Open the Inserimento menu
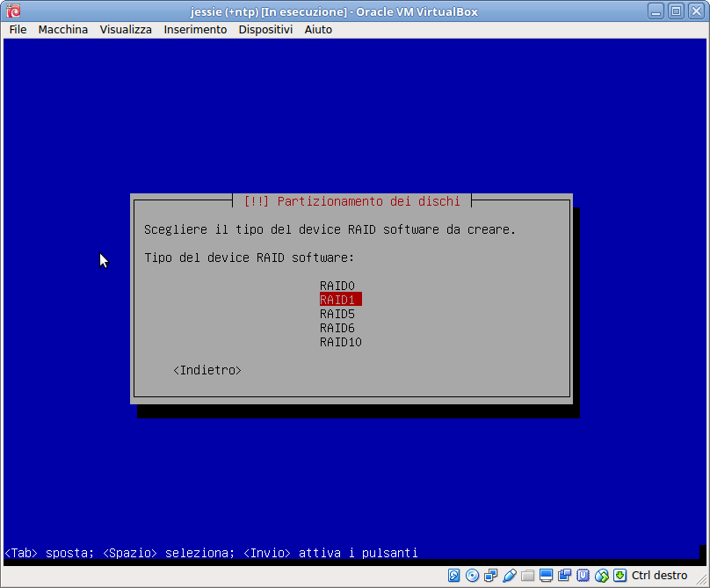 [x=195, y=30]
